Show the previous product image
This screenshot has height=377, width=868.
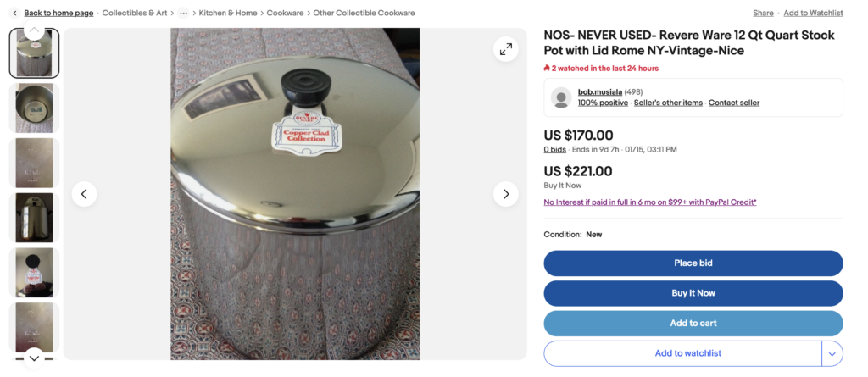[x=84, y=194]
